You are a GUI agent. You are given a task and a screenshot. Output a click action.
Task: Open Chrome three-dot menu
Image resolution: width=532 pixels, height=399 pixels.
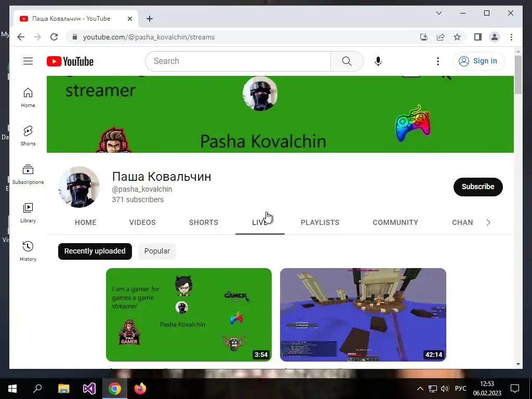511,37
